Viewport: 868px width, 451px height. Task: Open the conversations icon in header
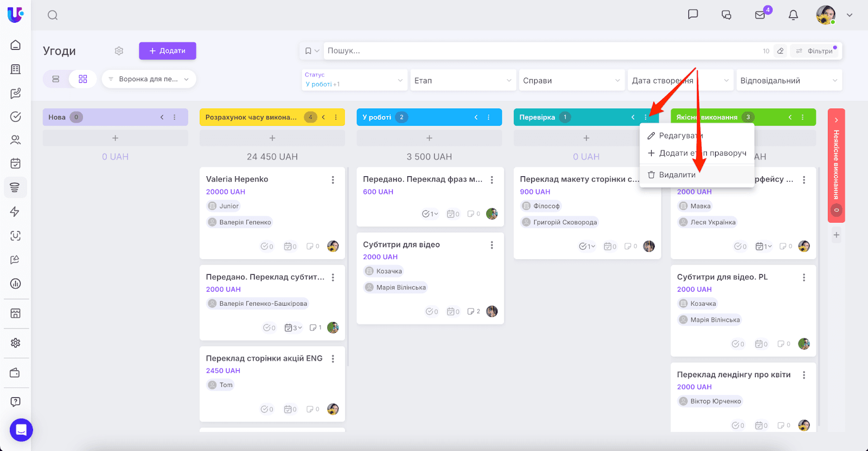pyautogui.click(x=726, y=15)
